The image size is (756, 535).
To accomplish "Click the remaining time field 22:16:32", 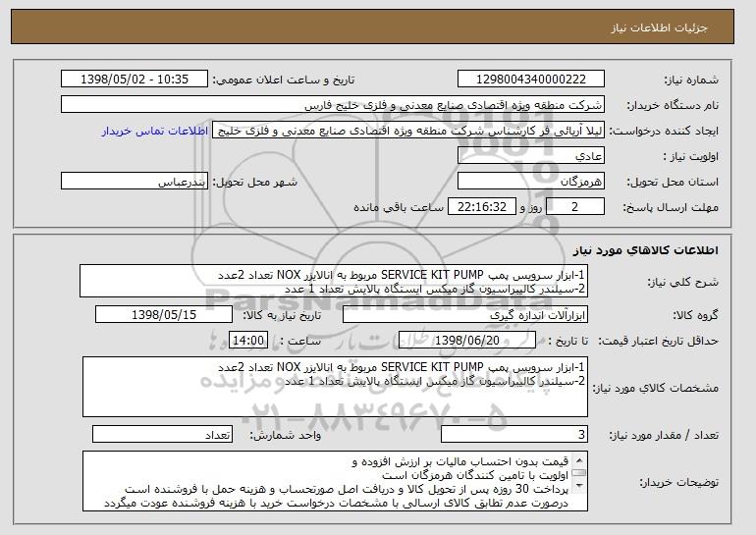I will [482, 207].
